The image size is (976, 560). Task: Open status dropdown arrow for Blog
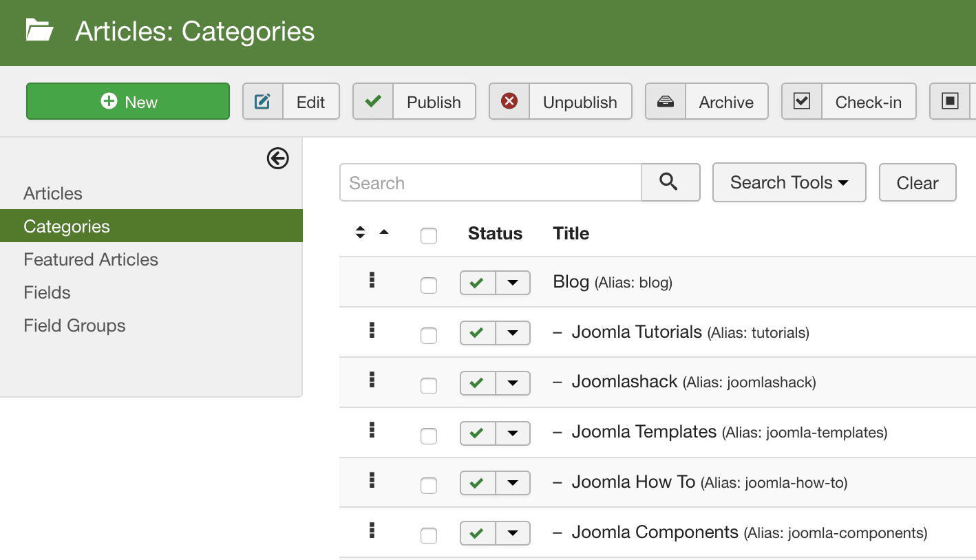tap(513, 283)
